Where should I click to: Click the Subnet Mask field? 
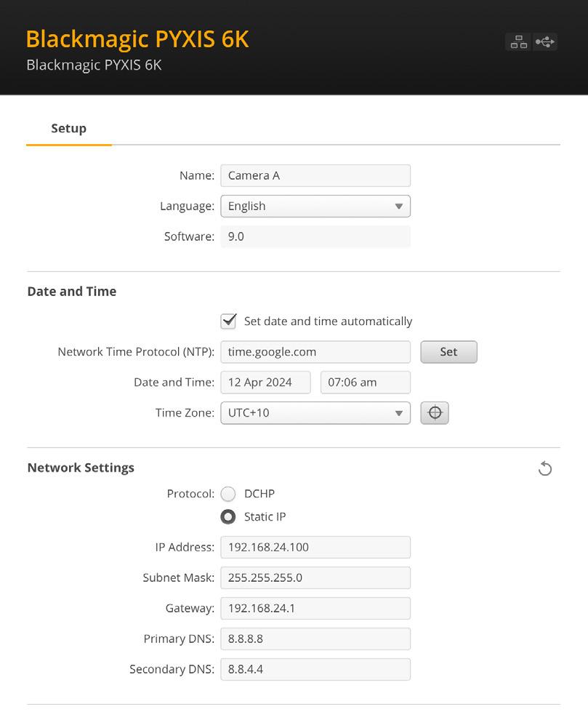(x=315, y=577)
